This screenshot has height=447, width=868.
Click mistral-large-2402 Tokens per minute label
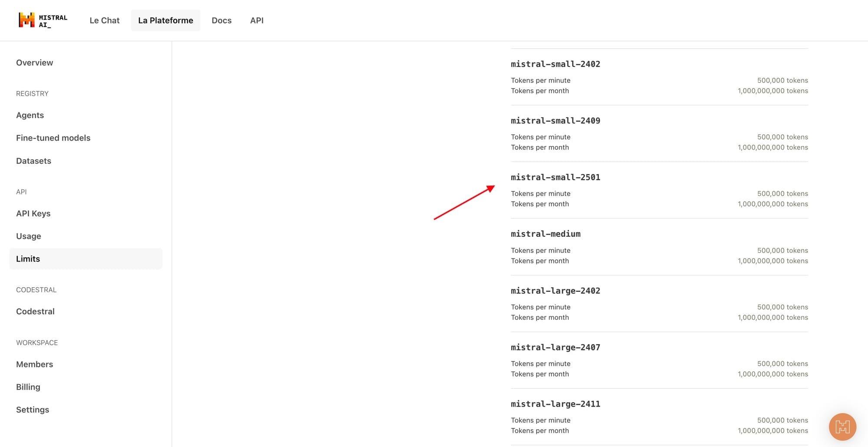(541, 307)
